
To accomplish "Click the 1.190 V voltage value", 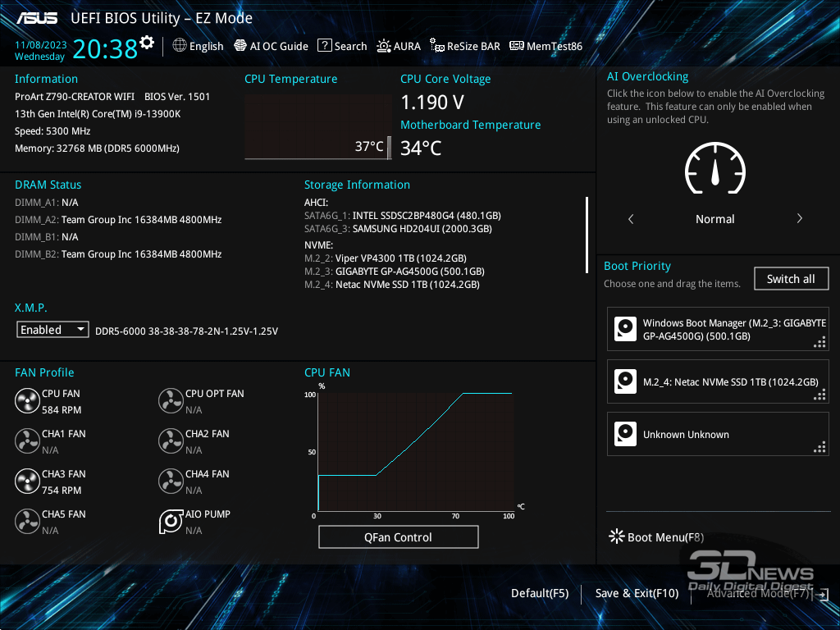I will (x=432, y=103).
